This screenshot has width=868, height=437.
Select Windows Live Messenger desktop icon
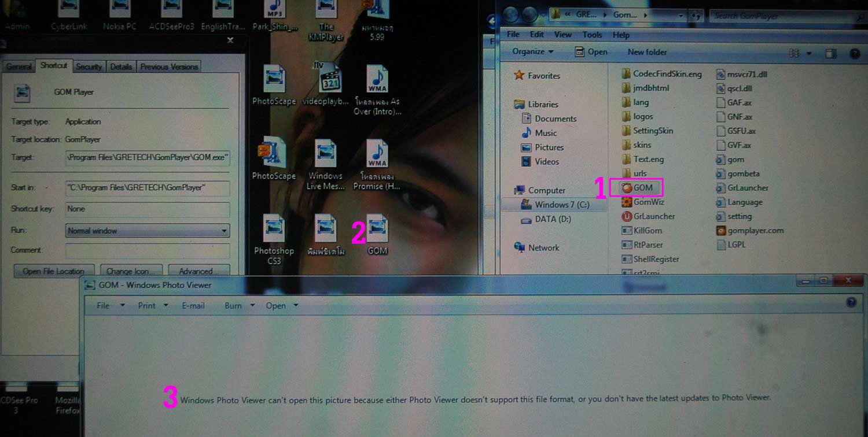pyautogui.click(x=325, y=165)
